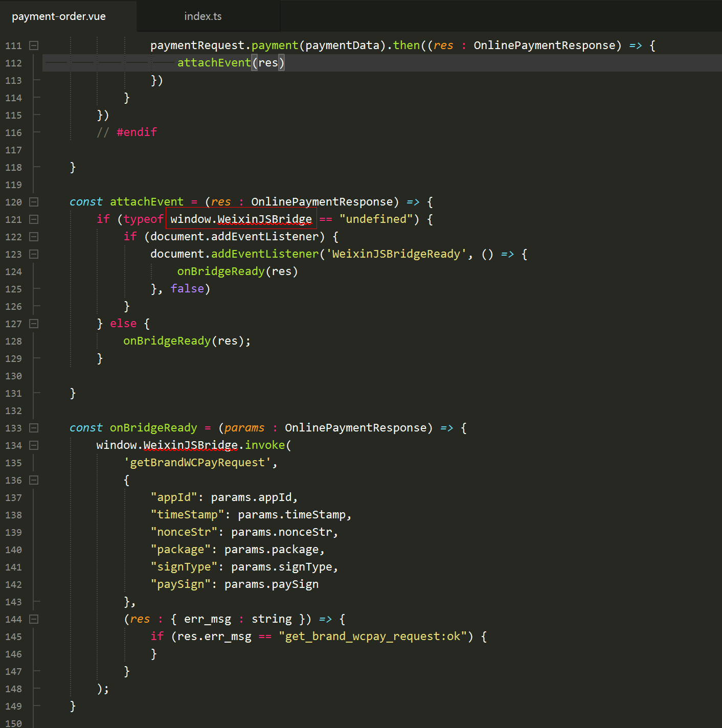Click the "undefined" string literal
This screenshot has height=728, width=722.
click(376, 219)
